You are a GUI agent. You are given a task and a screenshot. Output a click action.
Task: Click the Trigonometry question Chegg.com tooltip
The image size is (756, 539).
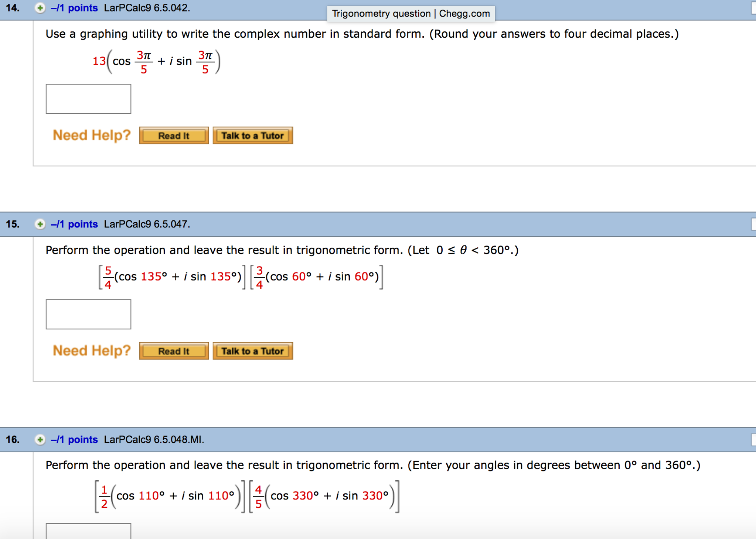pyautogui.click(x=411, y=13)
